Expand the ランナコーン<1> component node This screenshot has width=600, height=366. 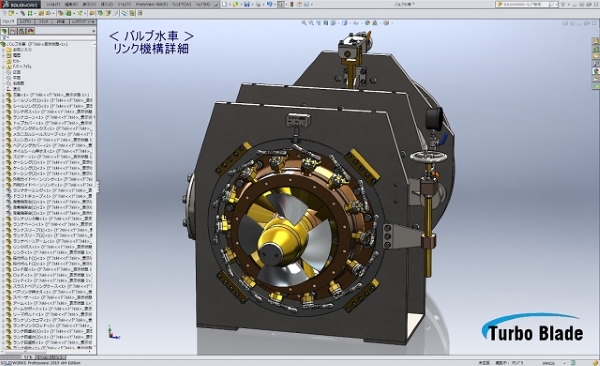point(3,117)
